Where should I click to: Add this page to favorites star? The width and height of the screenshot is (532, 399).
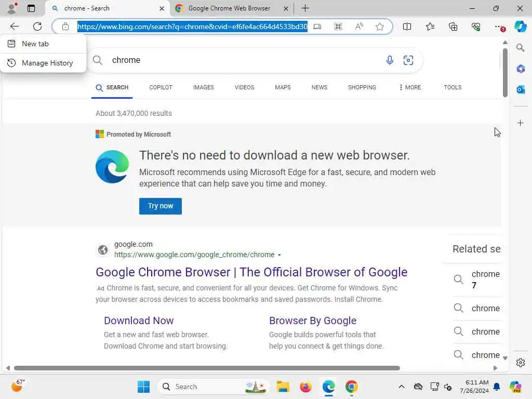click(x=380, y=26)
